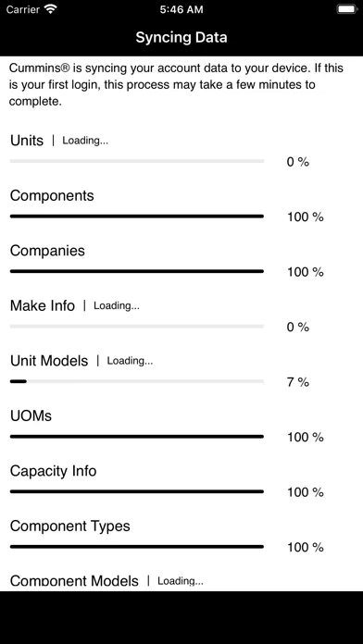Tap the Capacity Info progress bar
This screenshot has width=363, height=644.
[x=137, y=491]
